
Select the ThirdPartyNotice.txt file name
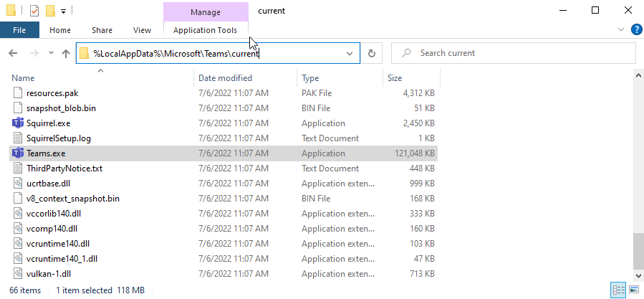click(64, 169)
